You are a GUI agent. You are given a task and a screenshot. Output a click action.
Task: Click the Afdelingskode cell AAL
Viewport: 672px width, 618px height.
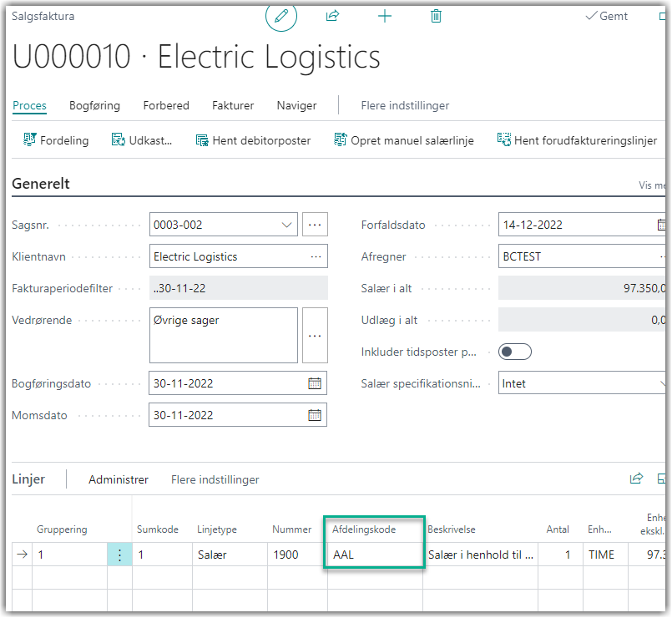point(375,555)
